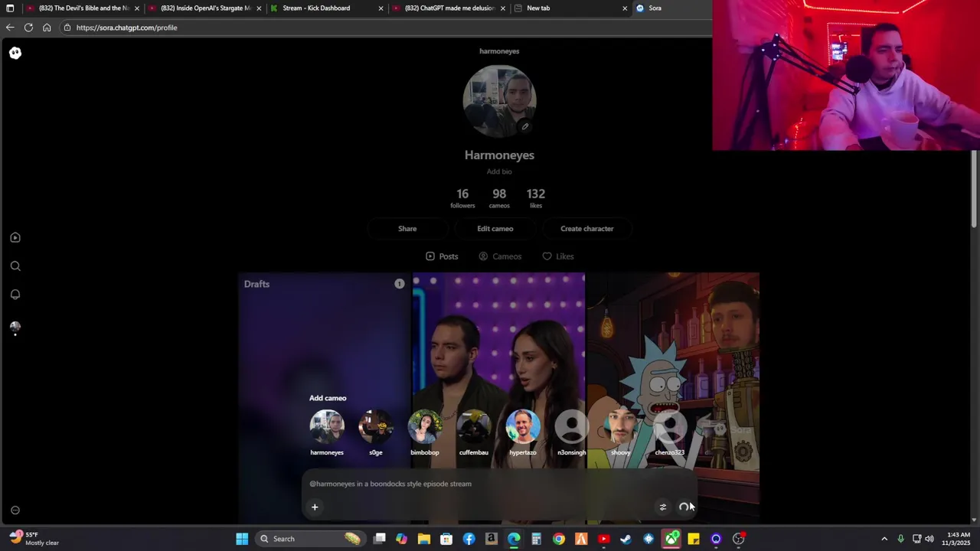Image resolution: width=980 pixels, height=551 pixels.
Task: Click the Sora logo in the left sidebar
Action: coord(15,53)
